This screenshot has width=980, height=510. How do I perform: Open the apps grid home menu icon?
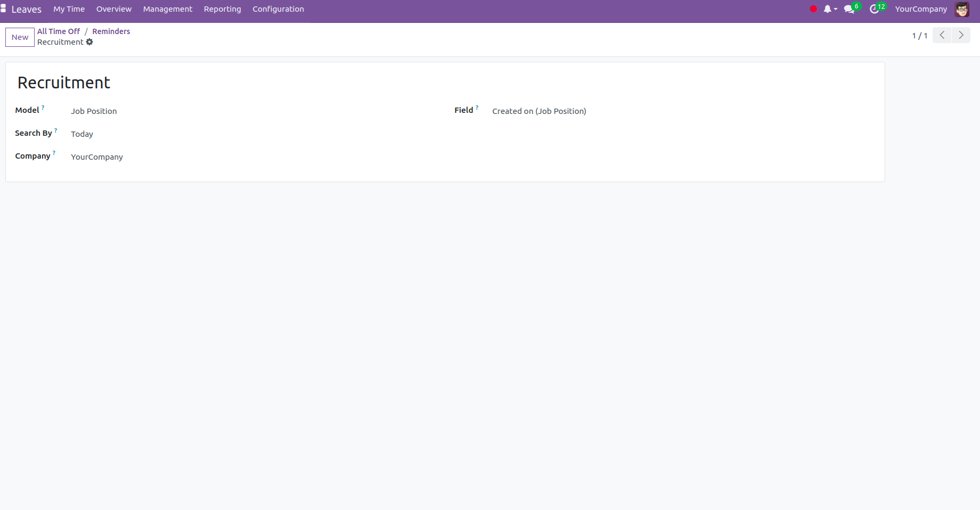pyautogui.click(x=4, y=9)
